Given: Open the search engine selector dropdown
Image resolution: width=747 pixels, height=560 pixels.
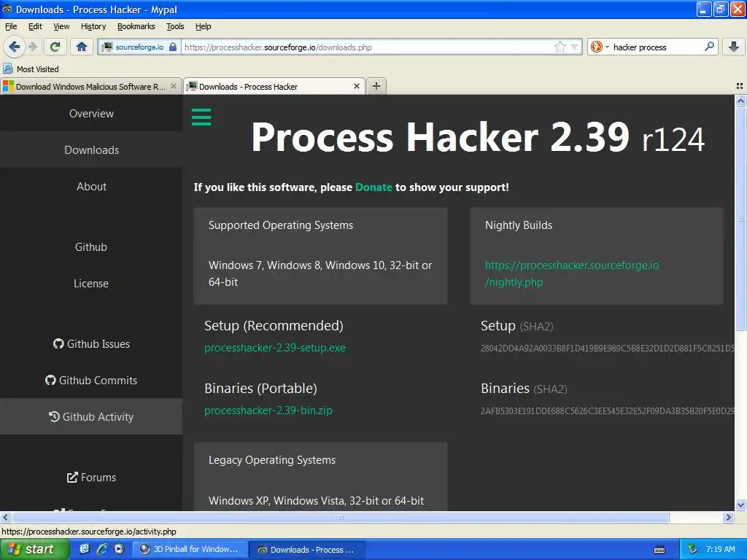Looking at the screenshot, I should (600, 47).
